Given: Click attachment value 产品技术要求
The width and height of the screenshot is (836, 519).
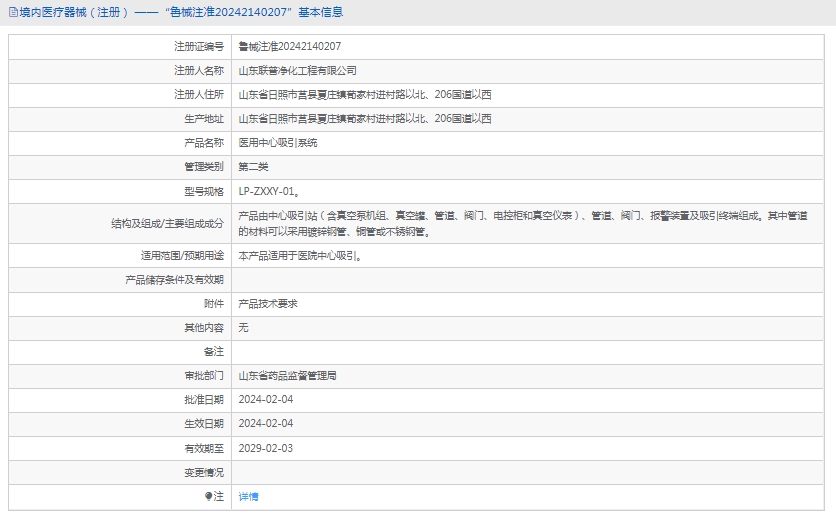Looking at the screenshot, I should point(267,303).
